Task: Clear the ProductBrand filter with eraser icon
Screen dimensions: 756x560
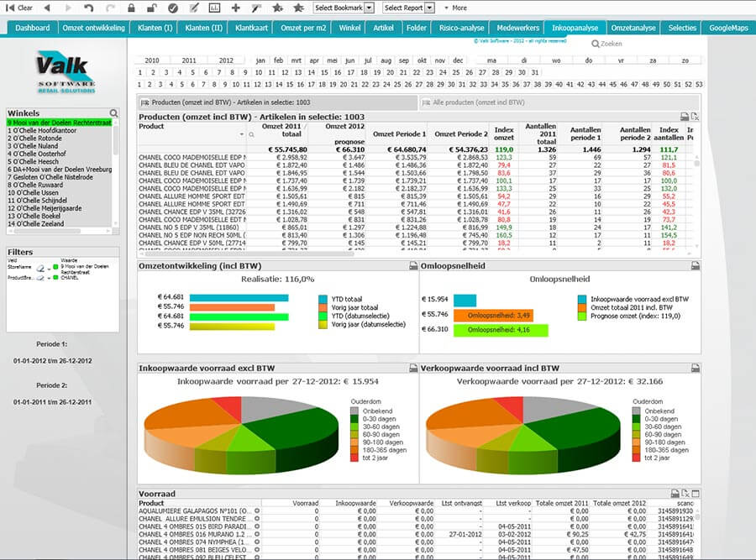Action: tap(40, 278)
